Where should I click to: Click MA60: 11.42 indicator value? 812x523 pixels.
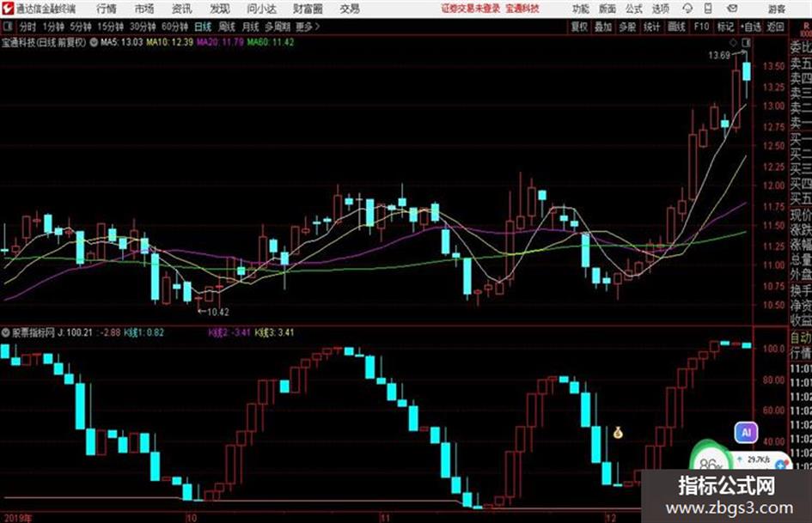tap(271, 42)
